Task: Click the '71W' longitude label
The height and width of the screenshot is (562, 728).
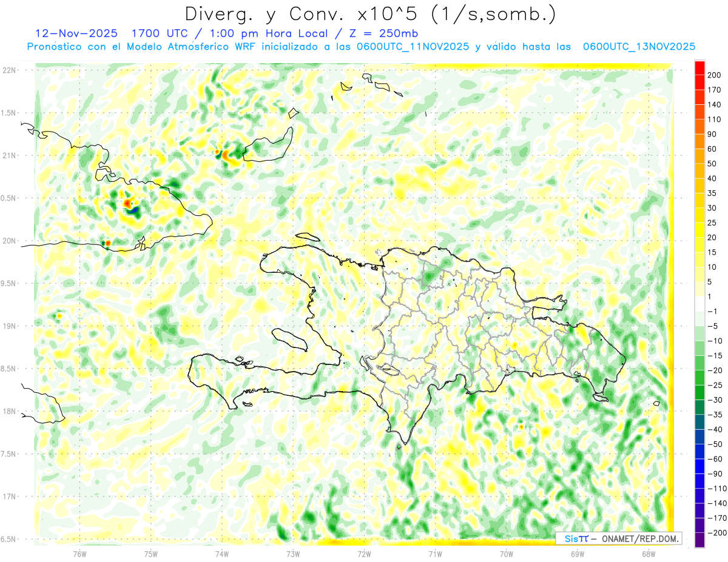Action: click(x=435, y=554)
